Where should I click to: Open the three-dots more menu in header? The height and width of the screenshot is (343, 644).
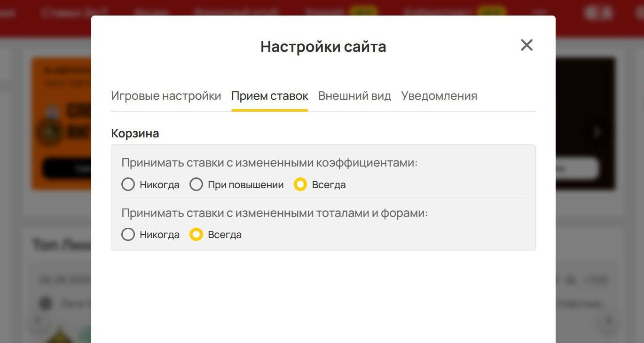click(x=540, y=13)
